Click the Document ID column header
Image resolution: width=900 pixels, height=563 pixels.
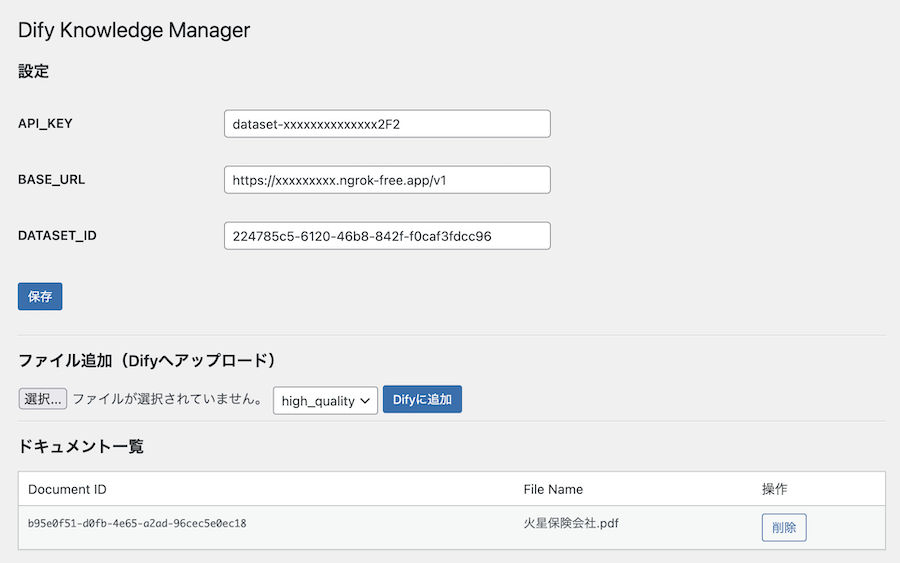click(x=67, y=489)
